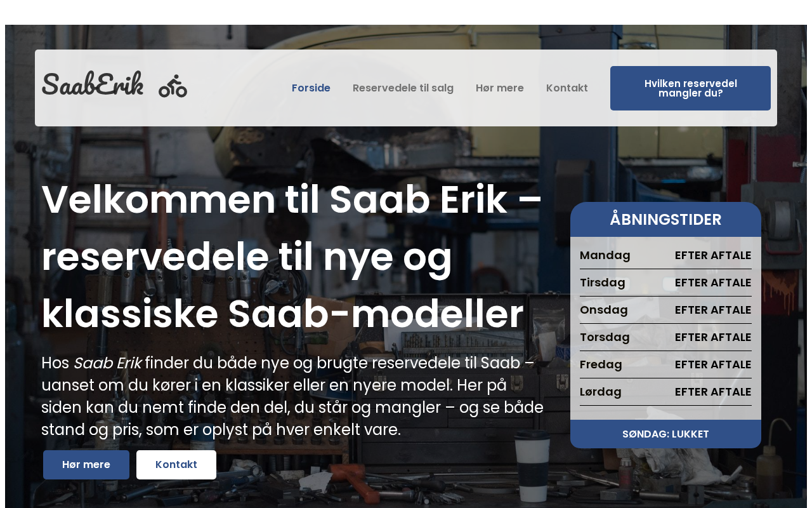812x508 pixels.
Task: Click EFTER AFTALE in the Fredag row
Action: (x=713, y=364)
